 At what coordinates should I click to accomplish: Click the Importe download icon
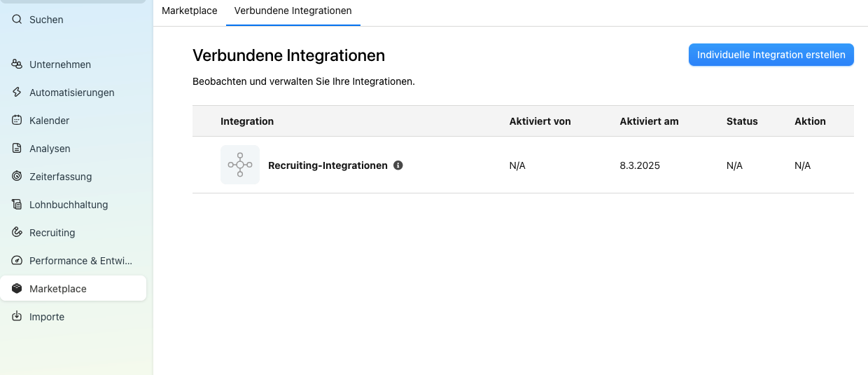click(17, 317)
